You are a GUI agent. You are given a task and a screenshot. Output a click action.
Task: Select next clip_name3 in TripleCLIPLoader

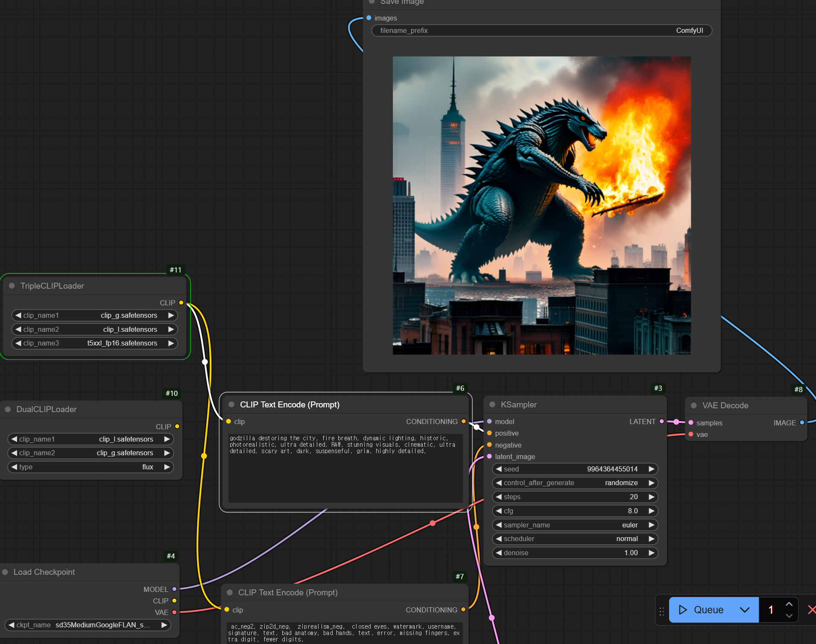coord(171,343)
